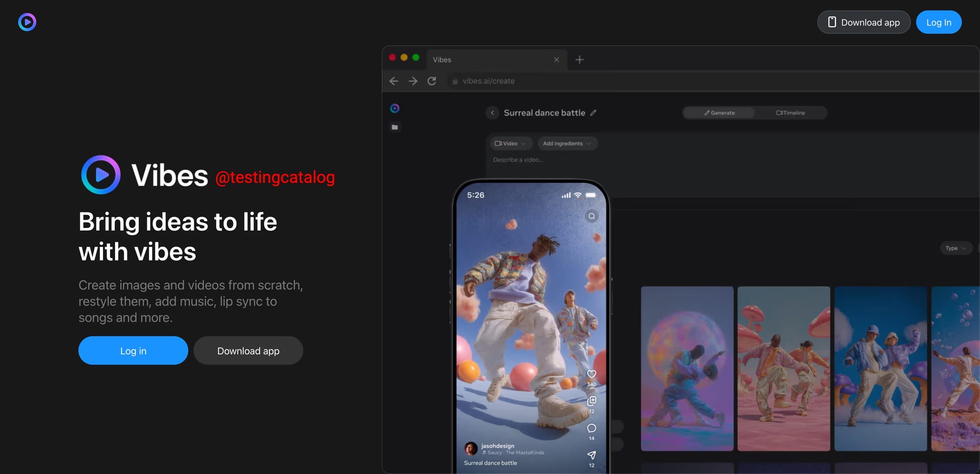Select the thumbnail with two dancers in blue sky

pyautogui.click(x=881, y=369)
